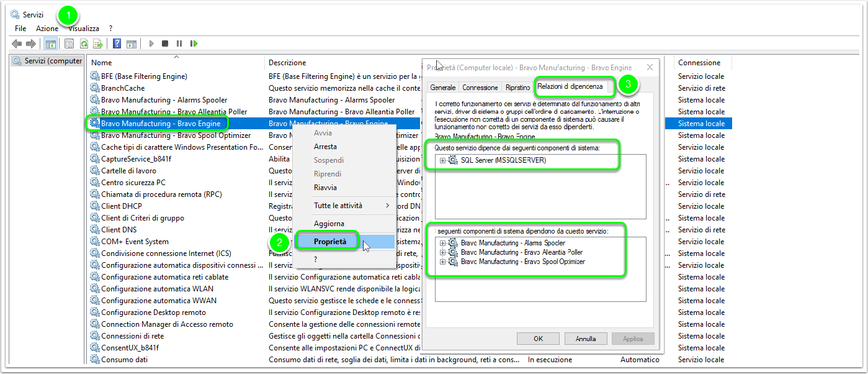868x374 pixels.
Task: Click the Refresh toolbar icon
Action: click(84, 43)
